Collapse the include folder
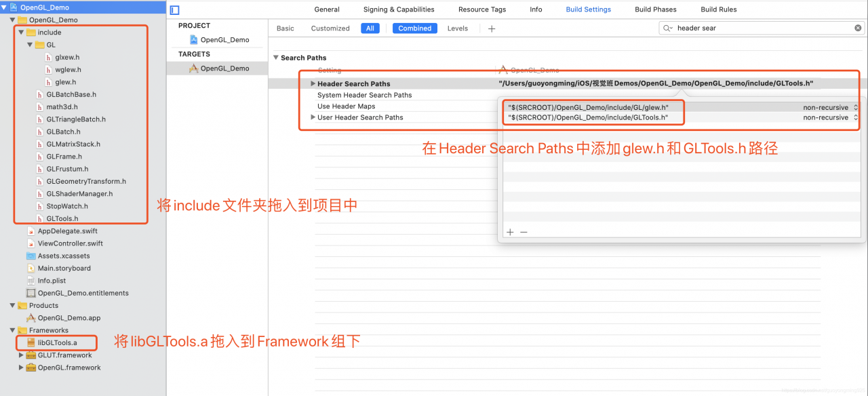This screenshot has width=868, height=396. pos(21,33)
